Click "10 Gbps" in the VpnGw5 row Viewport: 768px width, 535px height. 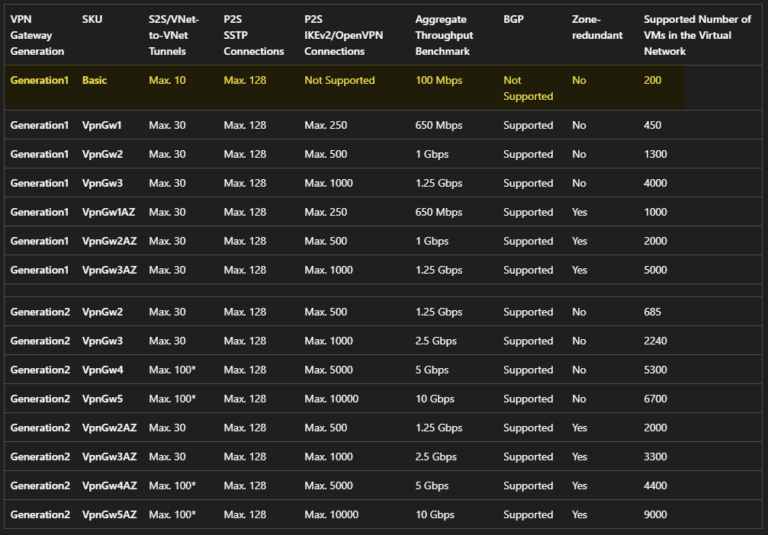[435, 399]
